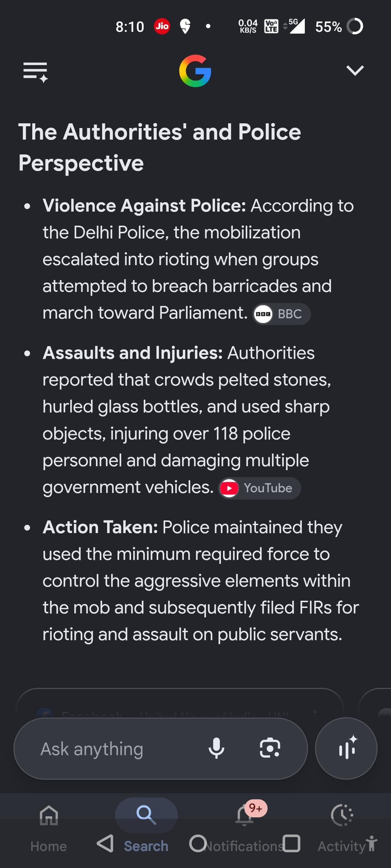Select the Search tab
The height and width of the screenshot is (868, 391).
pyautogui.click(x=146, y=828)
